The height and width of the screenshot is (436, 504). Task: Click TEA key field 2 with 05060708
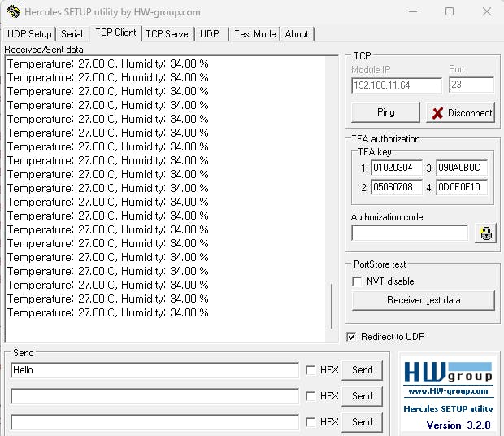coord(397,187)
